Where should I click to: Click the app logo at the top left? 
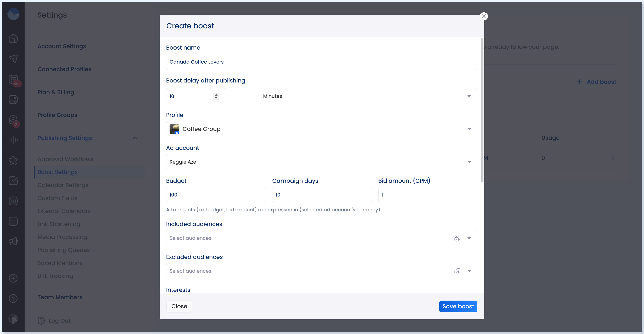coord(13,14)
